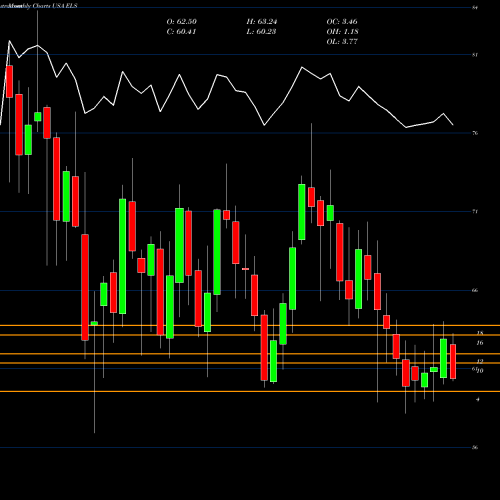Image resolution: width=500 pixels, height=500 pixels.
Task: Click the 81 price axis label
Action: [x=475, y=55]
